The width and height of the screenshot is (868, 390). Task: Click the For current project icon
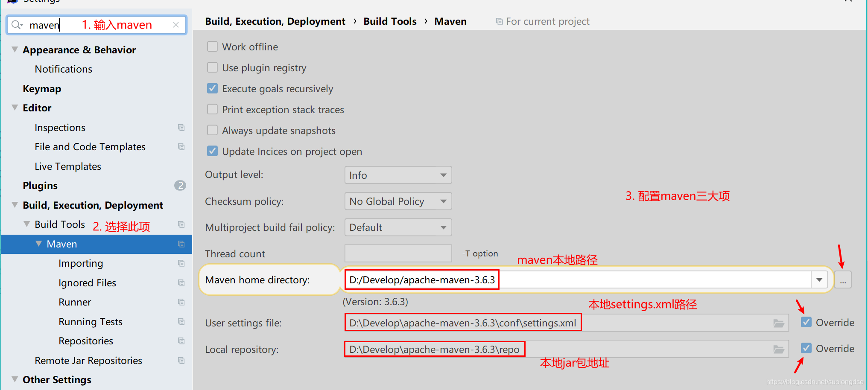pos(499,21)
